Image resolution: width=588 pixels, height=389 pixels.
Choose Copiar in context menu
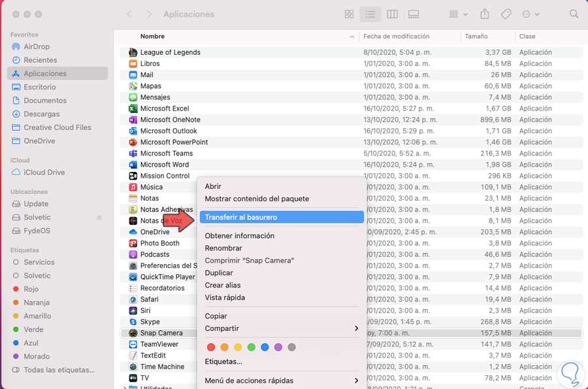(x=216, y=316)
